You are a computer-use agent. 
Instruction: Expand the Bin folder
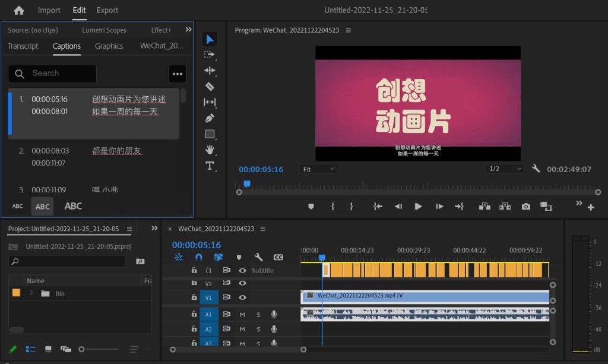coord(31,293)
